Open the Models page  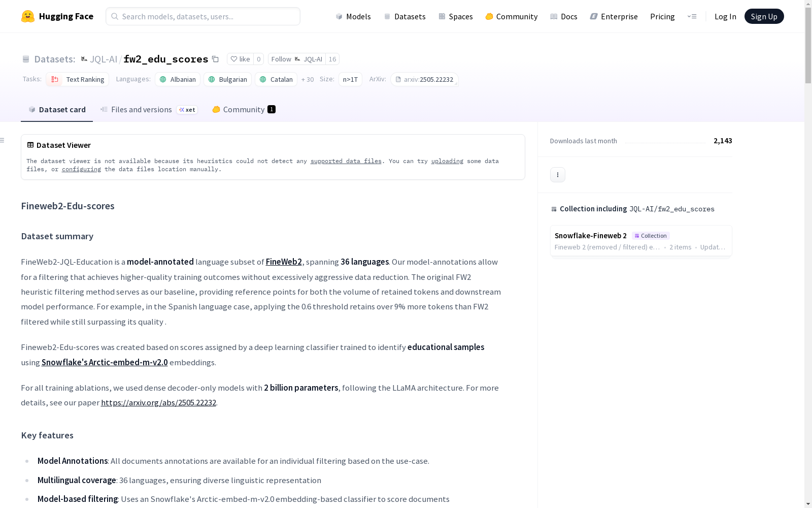353,16
